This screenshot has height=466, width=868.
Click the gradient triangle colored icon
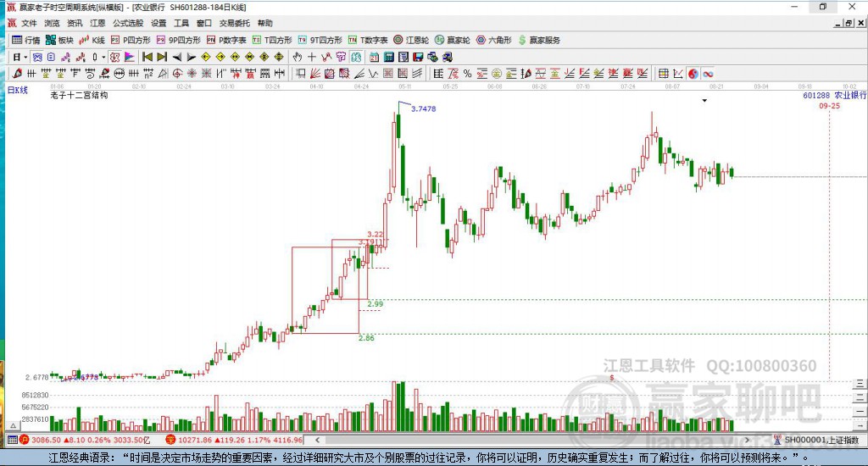[130, 57]
